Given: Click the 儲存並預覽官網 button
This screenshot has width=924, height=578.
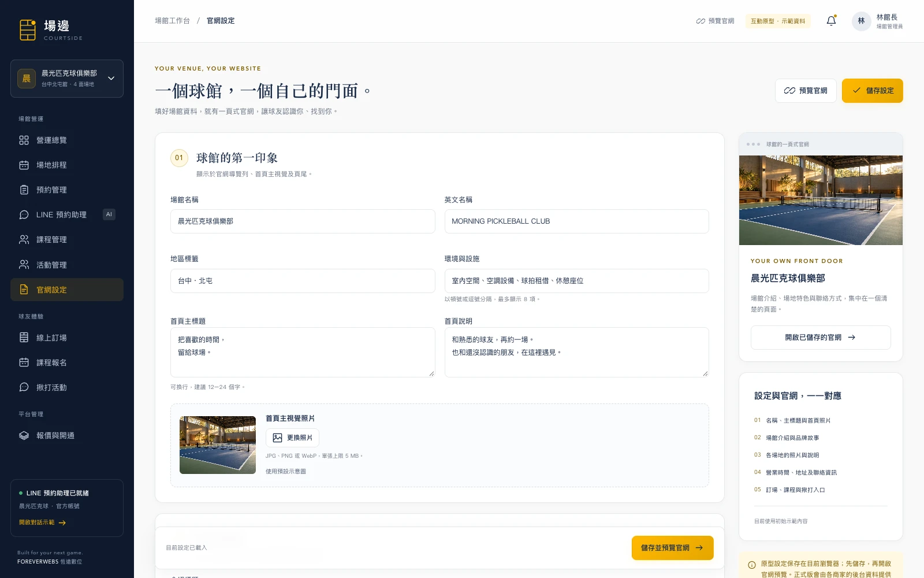Looking at the screenshot, I should click(672, 548).
